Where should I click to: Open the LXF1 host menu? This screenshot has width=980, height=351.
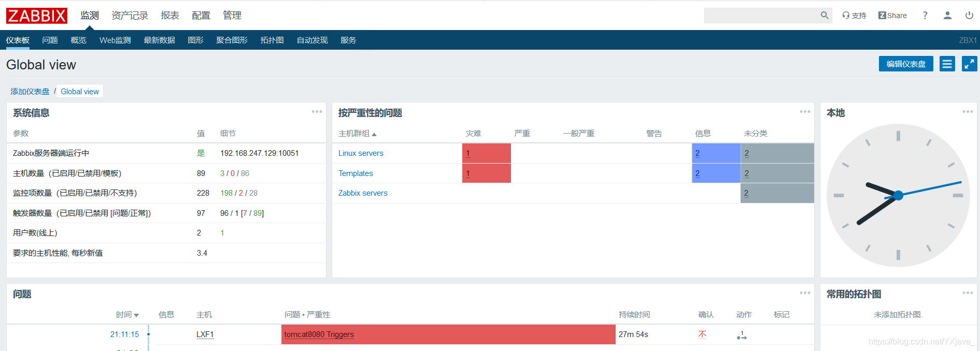205,334
